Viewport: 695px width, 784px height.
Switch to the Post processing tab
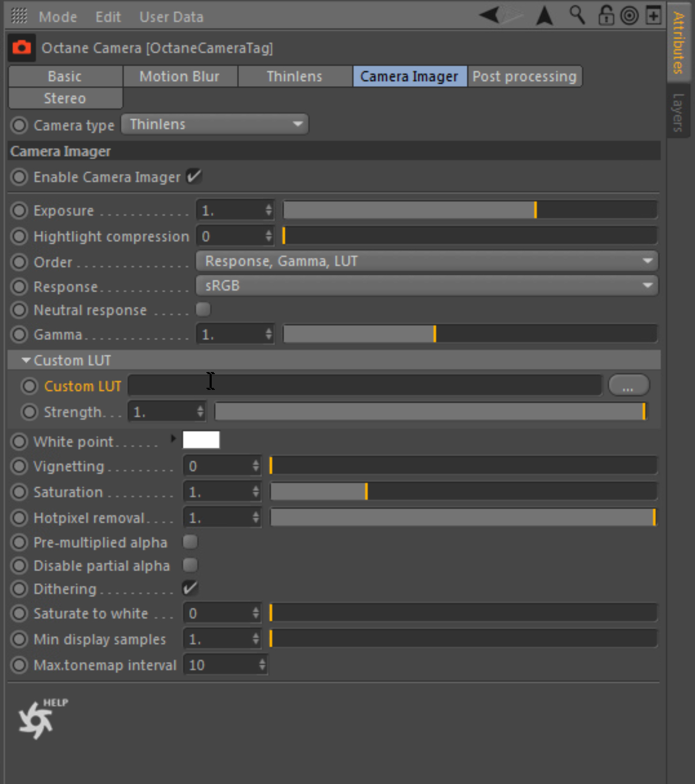pos(524,76)
